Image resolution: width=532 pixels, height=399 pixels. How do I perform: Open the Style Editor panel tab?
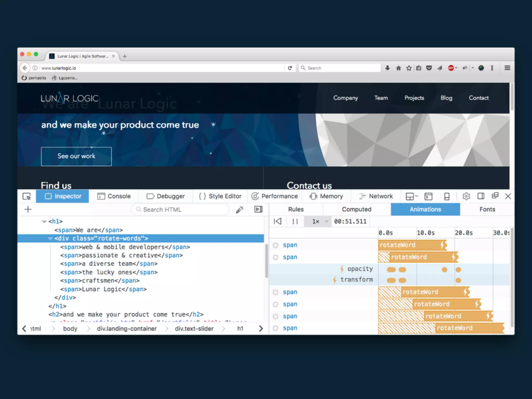pyautogui.click(x=220, y=196)
